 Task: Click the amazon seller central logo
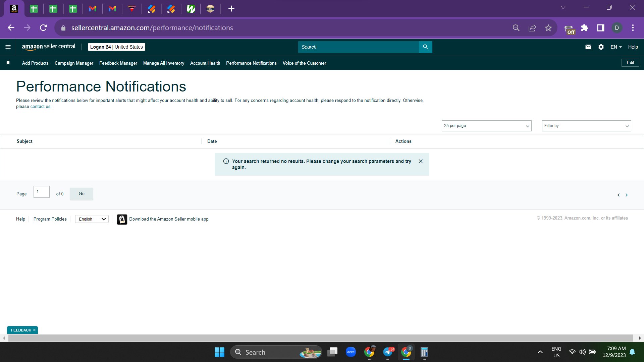(49, 47)
